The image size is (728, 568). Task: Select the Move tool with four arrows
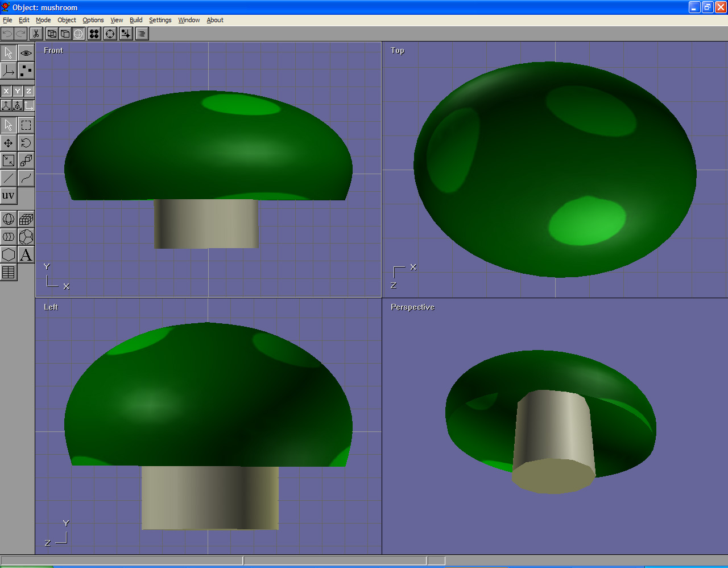(9, 143)
